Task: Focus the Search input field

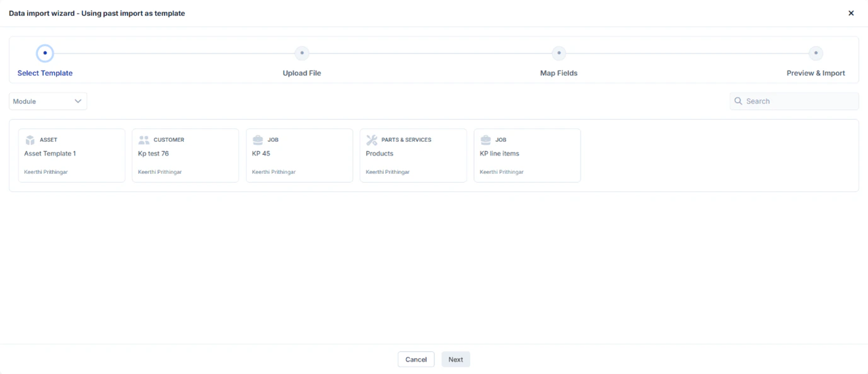Action: pos(794,101)
